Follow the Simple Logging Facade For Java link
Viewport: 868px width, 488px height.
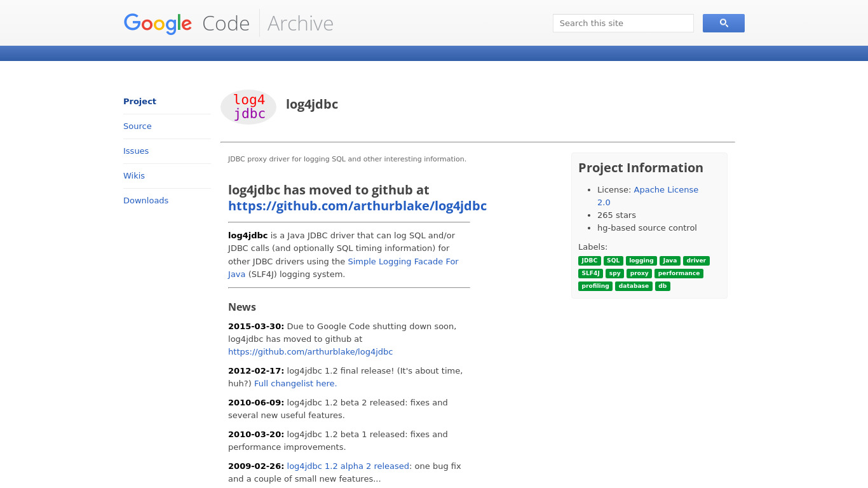(x=343, y=268)
